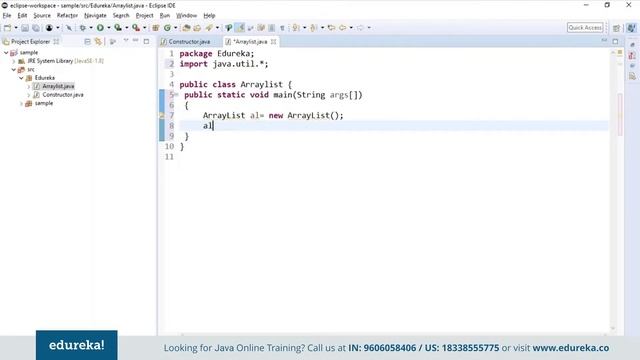Click the Debug bug icon

point(82,28)
